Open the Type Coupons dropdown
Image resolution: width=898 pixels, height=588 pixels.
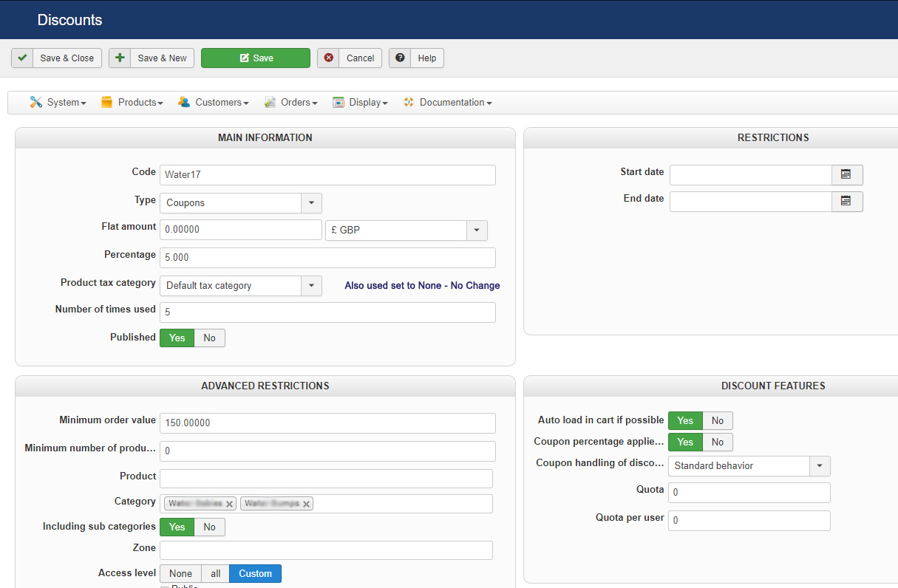point(241,202)
